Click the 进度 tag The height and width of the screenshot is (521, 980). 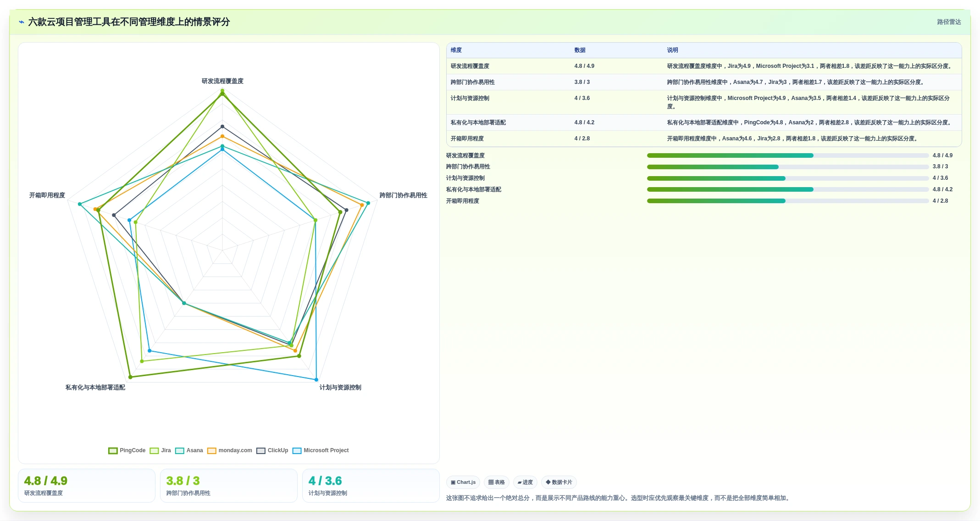525,482
